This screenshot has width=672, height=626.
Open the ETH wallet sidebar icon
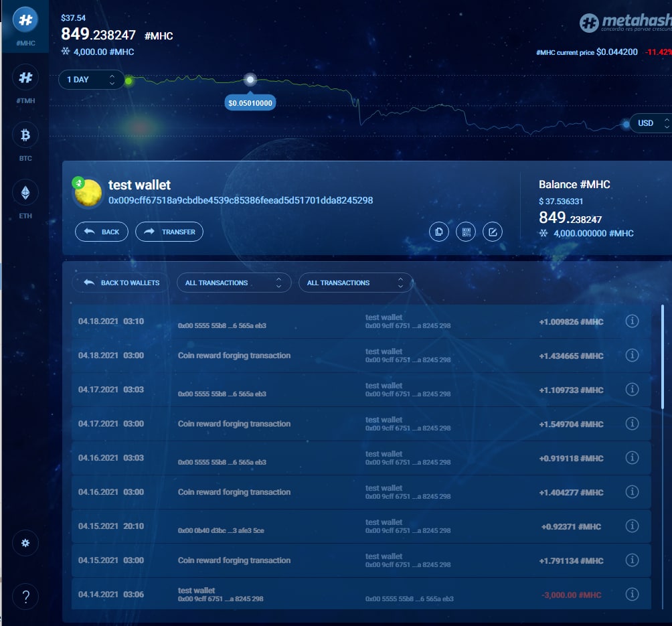(25, 193)
